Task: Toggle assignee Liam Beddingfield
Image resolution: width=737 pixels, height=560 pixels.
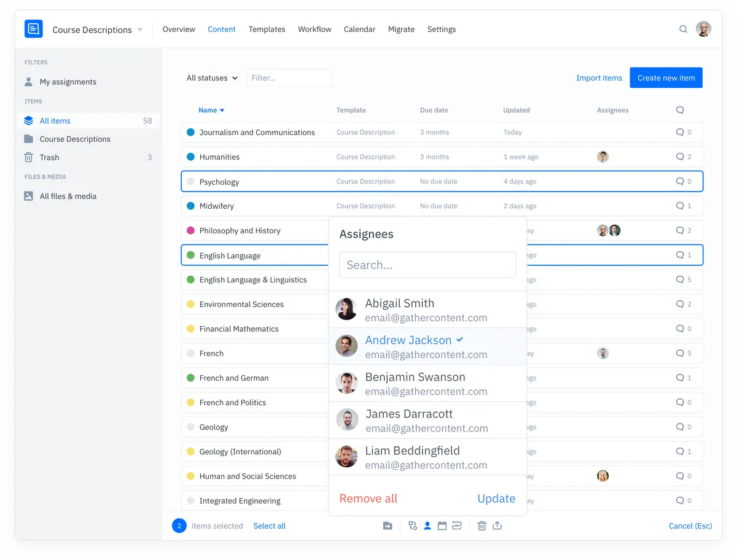Action: point(428,457)
